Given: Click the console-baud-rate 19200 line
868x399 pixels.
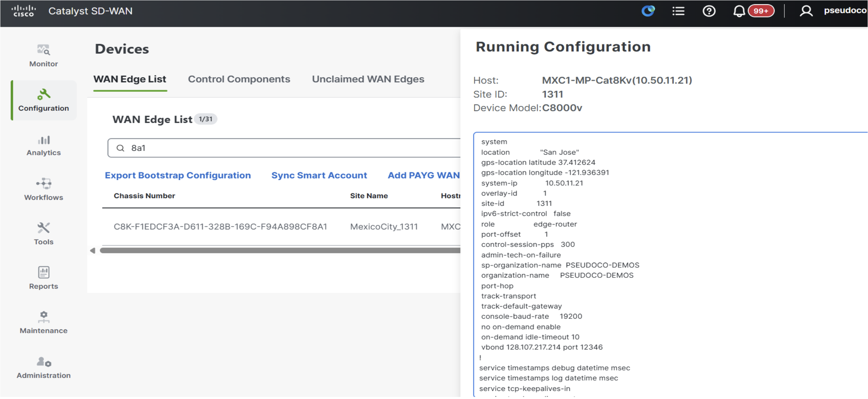Looking at the screenshot, I should [532, 316].
